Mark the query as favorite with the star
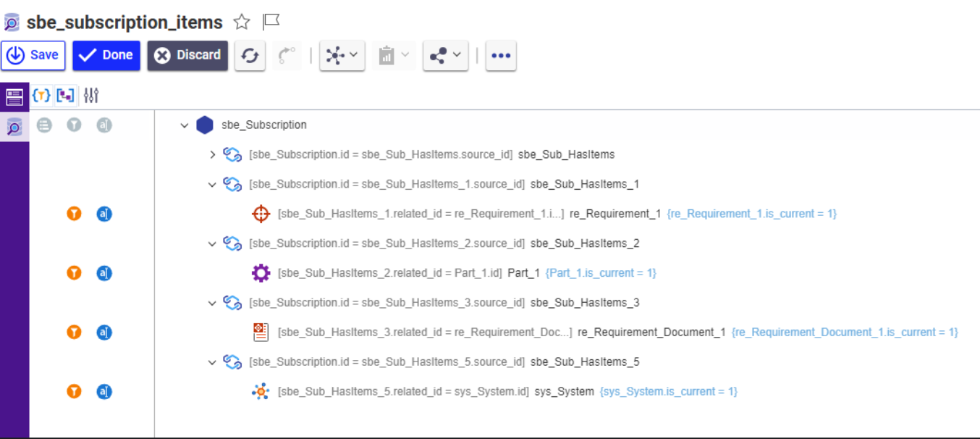The width and height of the screenshot is (980, 439). coord(242,22)
